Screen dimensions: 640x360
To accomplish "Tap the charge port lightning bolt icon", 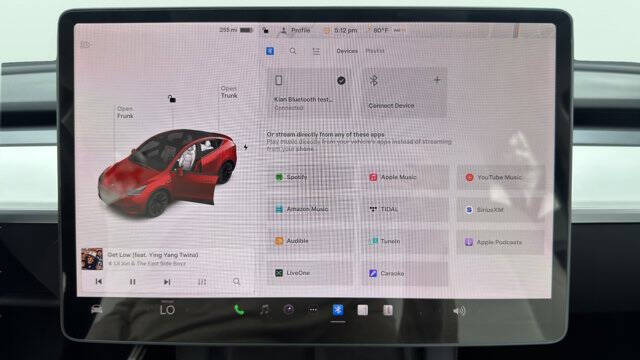I will coord(245,147).
